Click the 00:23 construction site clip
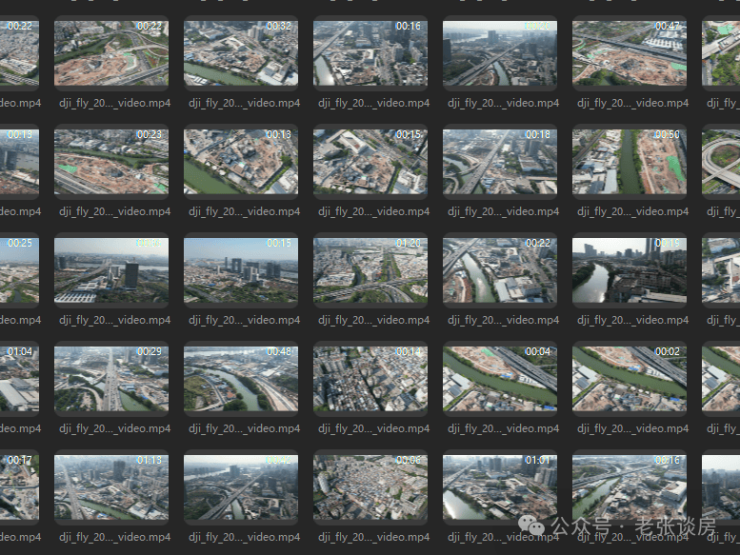 pyautogui.click(x=111, y=161)
